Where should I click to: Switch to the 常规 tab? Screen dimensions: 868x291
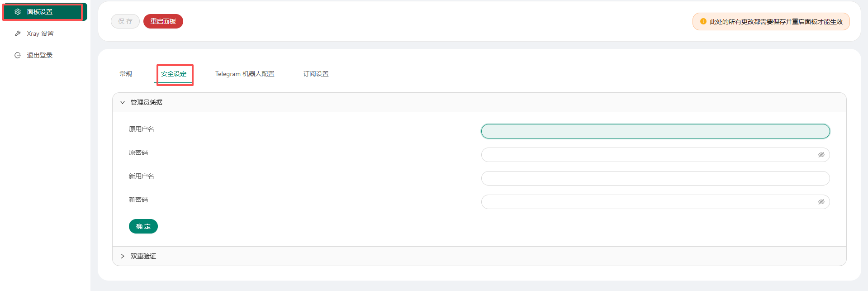pos(126,74)
